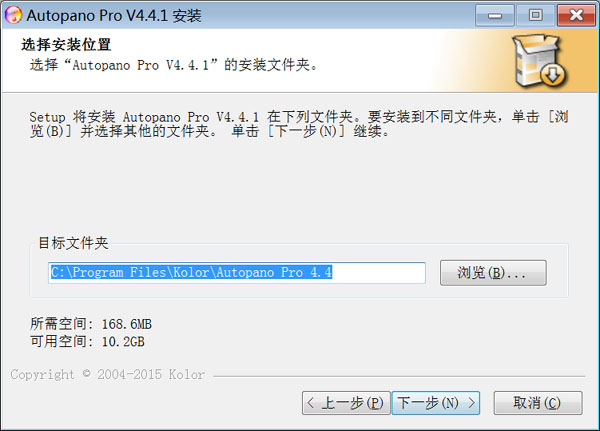Click the left arrow on 上一步 button
The image size is (600, 431).
click(x=310, y=403)
